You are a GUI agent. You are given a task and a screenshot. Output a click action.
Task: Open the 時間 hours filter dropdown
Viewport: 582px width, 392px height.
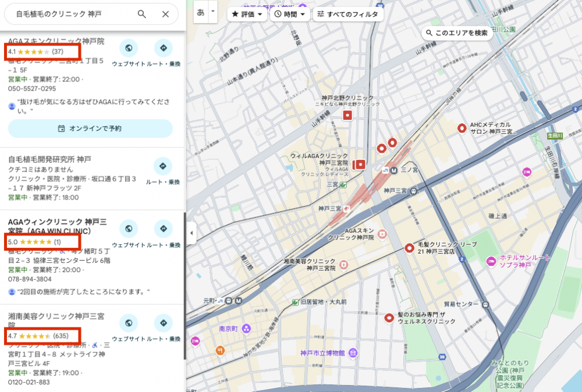point(289,14)
